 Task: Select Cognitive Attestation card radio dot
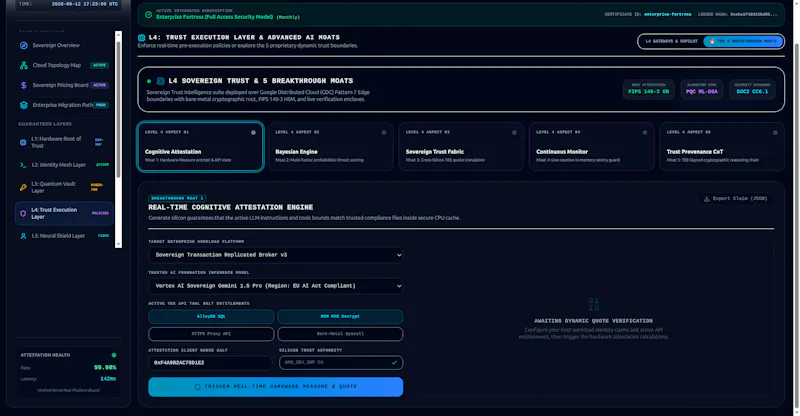click(x=253, y=132)
